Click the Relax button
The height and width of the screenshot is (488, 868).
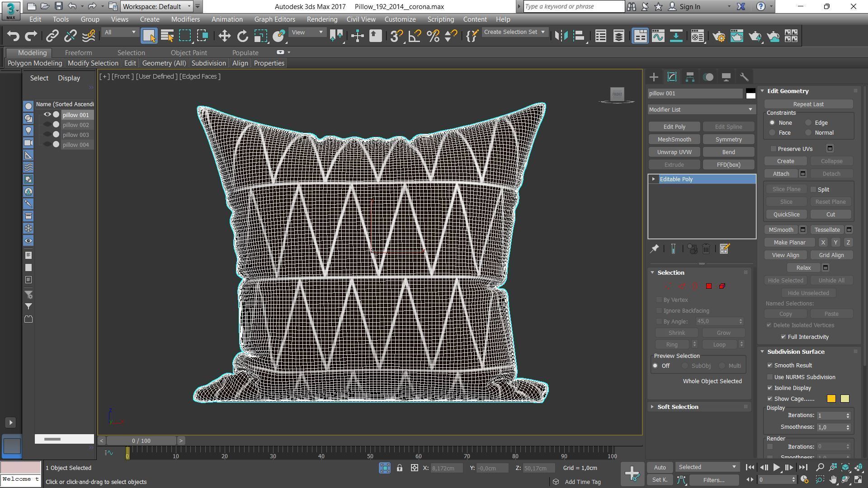click(x=803, y=268)
